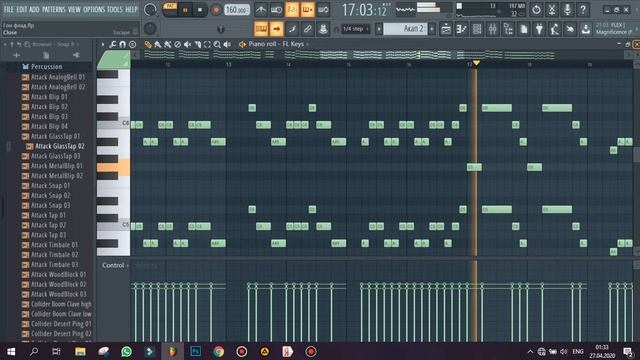This screenshot has height=360, width=640.
Task: Open the piano roll view icon
Action: [461, 29]
